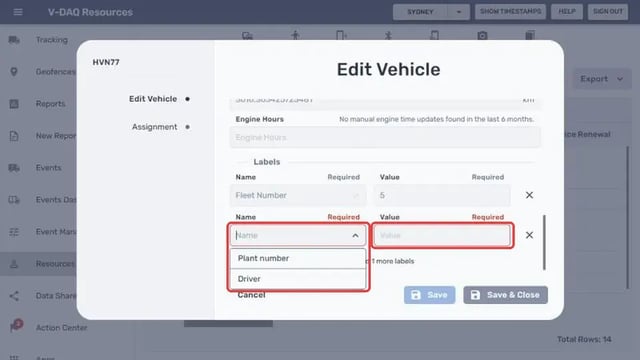Open the hamburger menu icon
Screen dimensions: 640x360
coord(18,12)
